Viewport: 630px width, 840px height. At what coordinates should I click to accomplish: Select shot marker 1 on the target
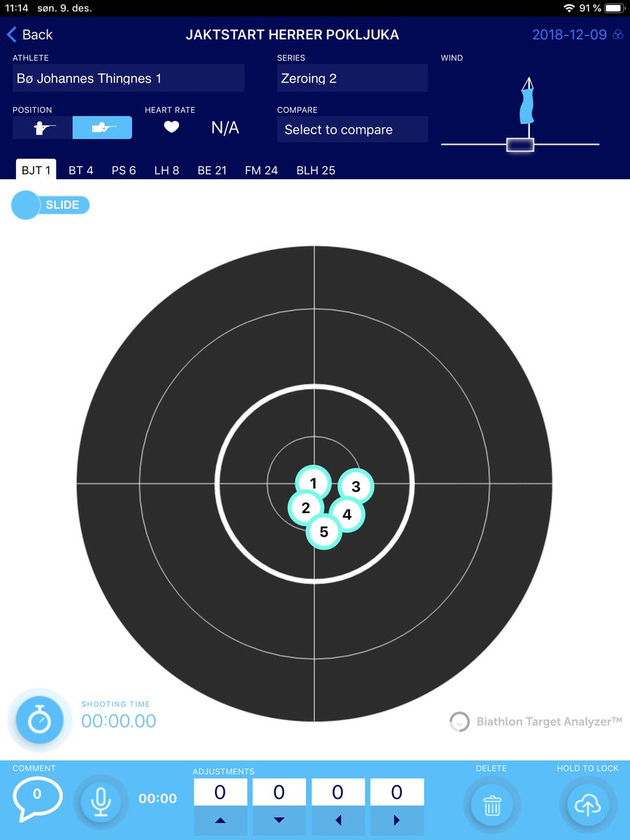click(313, 483)
